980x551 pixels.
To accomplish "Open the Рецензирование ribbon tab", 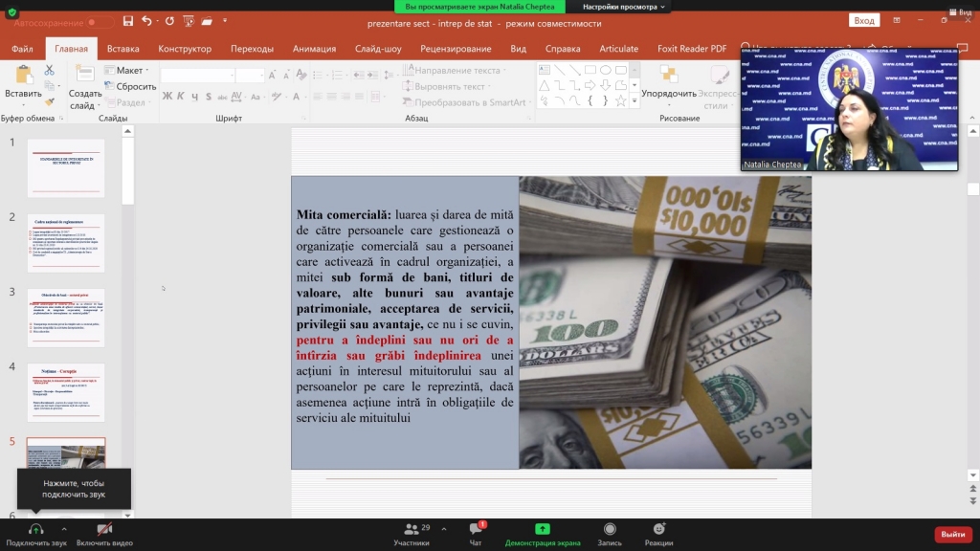I will [456, 49].
